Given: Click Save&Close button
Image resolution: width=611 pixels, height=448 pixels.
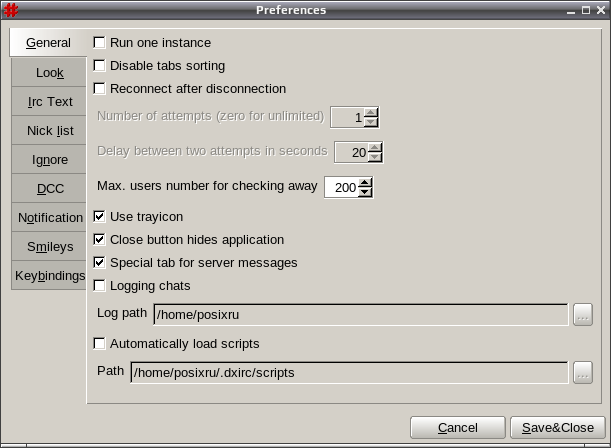Looking at the screenshot, I should pos(558,427).
